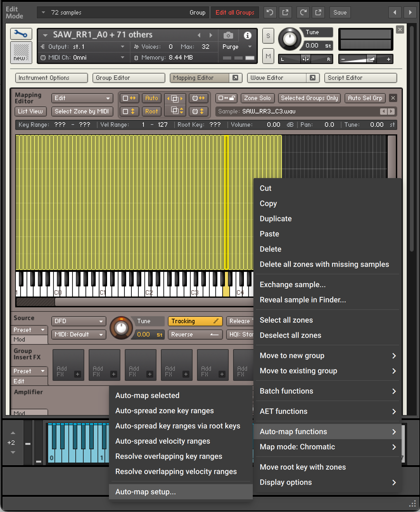This screenshot has width=420, height=512.
Task: Click the selection move icon
Action: coord(175,99)
